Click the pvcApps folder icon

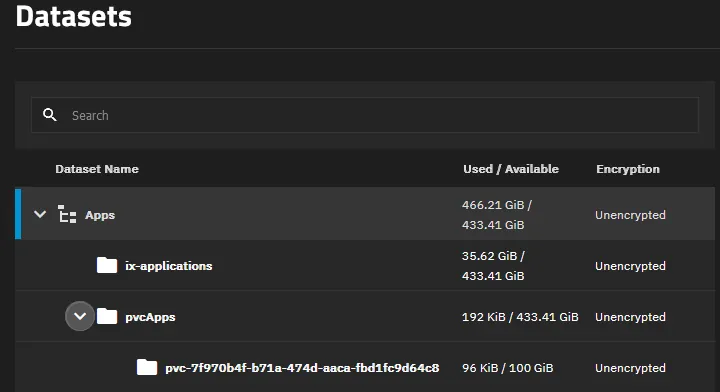(107, 316)
